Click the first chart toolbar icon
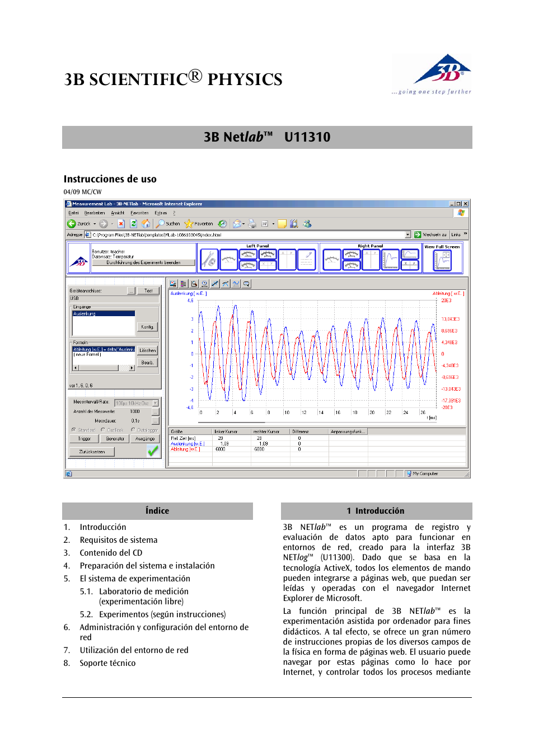Viewport: 534px width, 756px height. point(173,284)
